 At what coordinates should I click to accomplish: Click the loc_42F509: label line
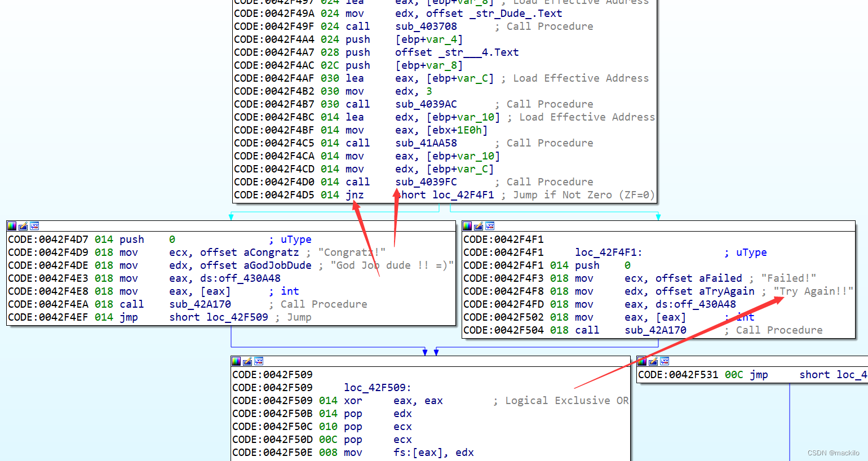tap(378, 388)
